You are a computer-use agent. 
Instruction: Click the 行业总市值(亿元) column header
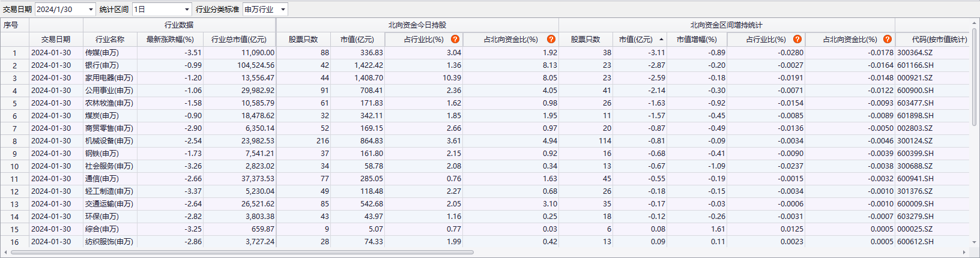[239, 40]
